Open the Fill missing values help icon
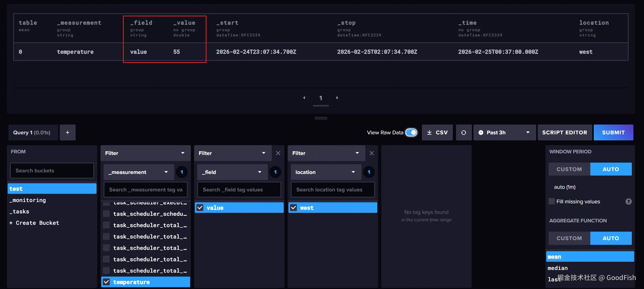Viewport: 644px width, 289px height. click(x=628, y=201)
